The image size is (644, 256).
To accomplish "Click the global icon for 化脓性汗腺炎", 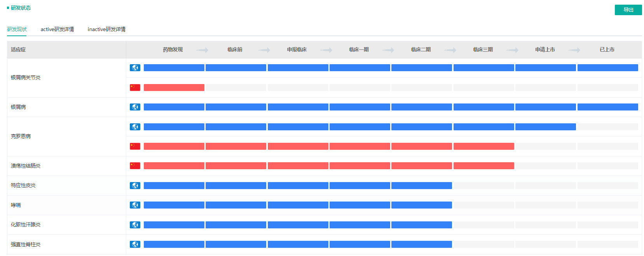I will tap(135, 225).
